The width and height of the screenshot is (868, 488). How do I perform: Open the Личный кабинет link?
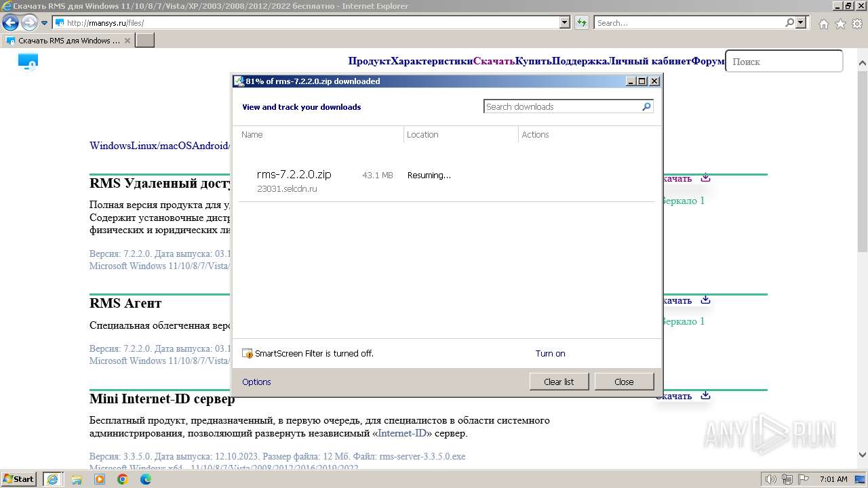coord(650,61)
